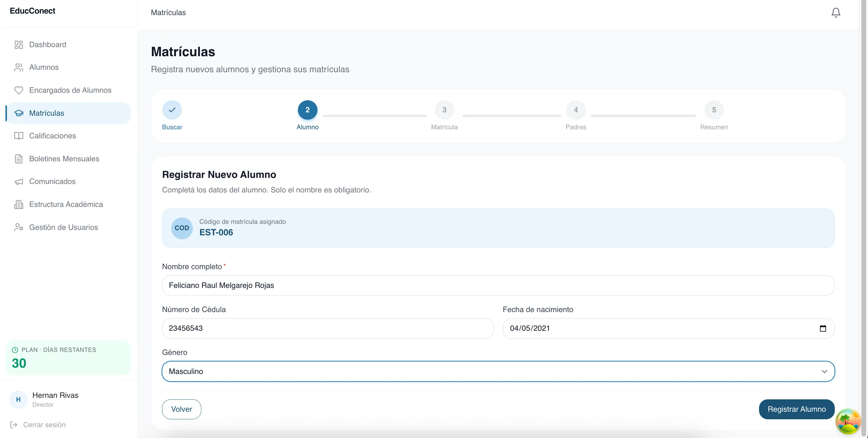Click the notifications bell icon
Image resolution: width=868 pixels, height=438 pixels.
[836, 12]
